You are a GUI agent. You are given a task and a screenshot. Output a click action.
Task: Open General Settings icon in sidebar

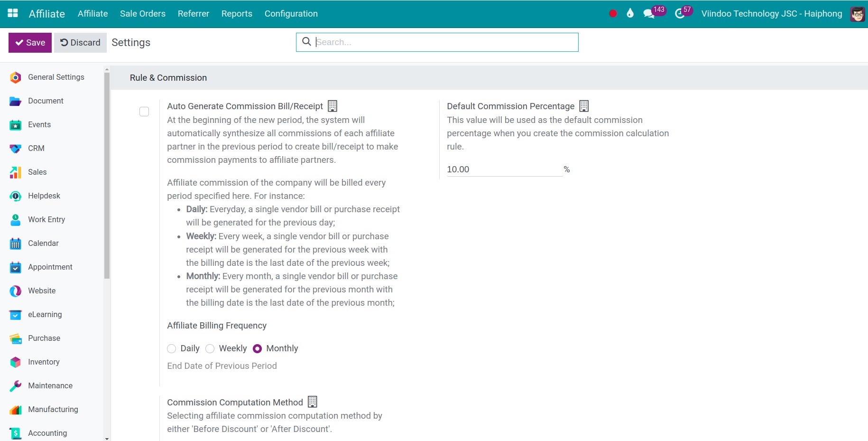(16, 77)
